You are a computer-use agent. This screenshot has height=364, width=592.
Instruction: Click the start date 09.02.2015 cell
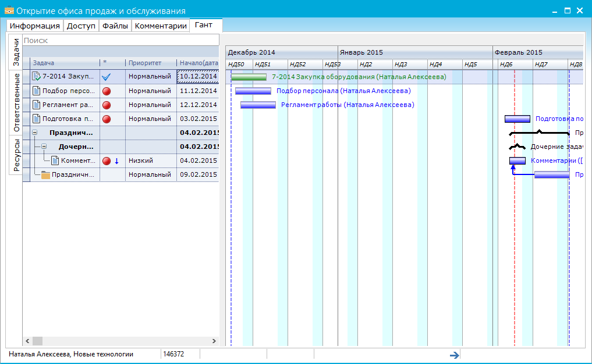[x=198, y=174]
